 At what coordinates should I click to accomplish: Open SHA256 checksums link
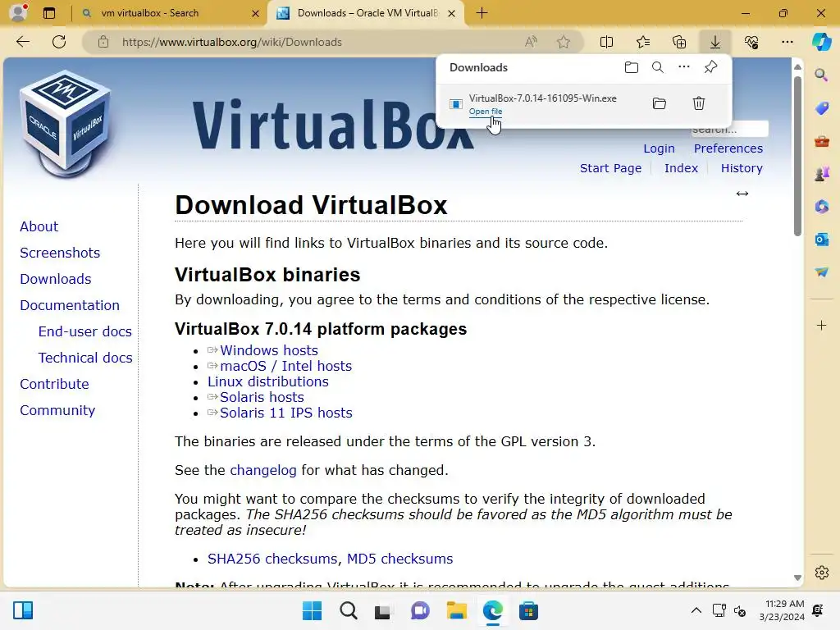272,559
